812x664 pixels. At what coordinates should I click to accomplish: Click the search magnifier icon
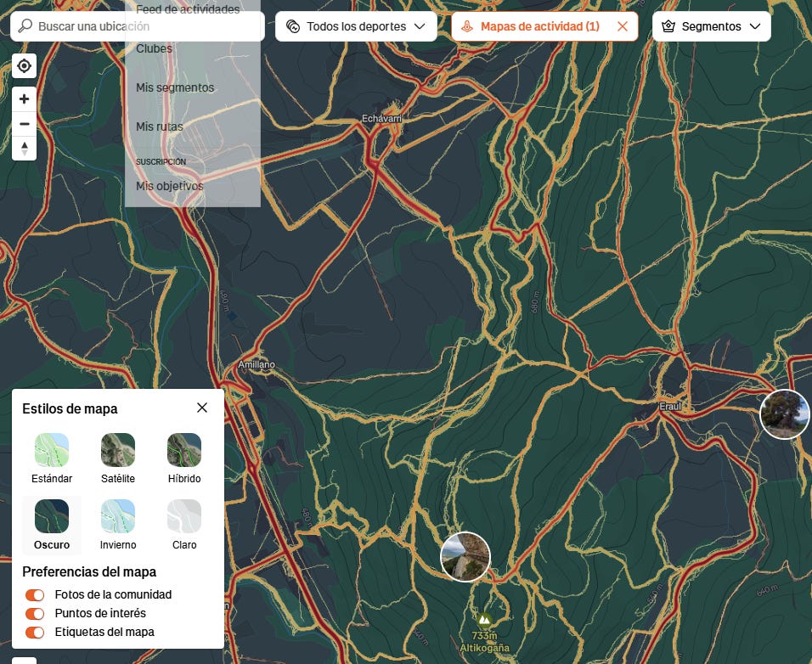click(x=25, y=25)
